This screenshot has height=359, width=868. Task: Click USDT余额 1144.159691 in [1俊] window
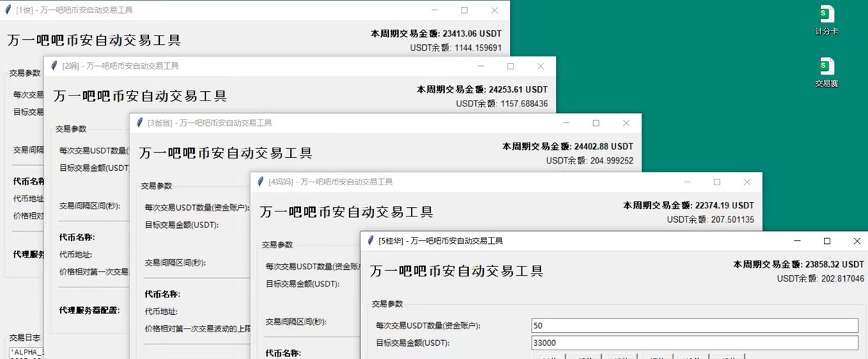point(456,48)
